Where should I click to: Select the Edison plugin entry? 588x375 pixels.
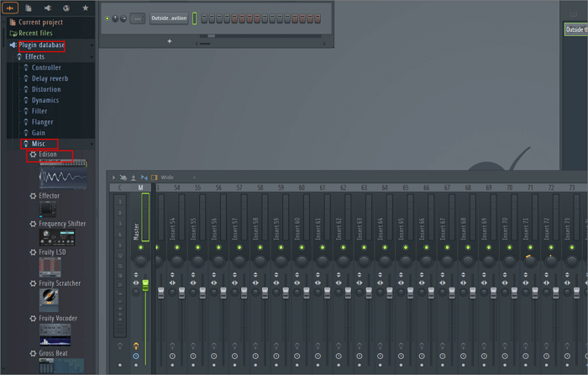[48, 154]
